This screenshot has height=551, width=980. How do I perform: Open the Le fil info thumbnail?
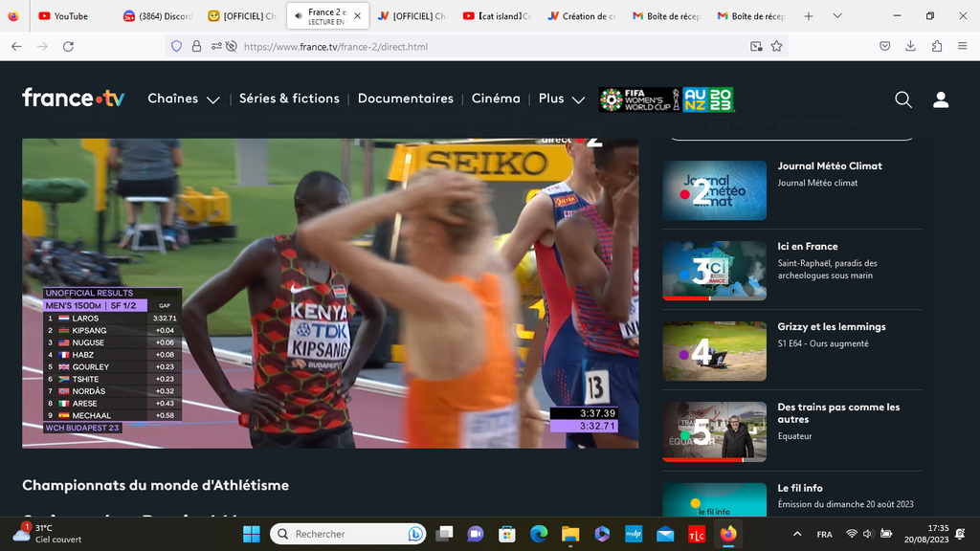(x=714, y=499)
